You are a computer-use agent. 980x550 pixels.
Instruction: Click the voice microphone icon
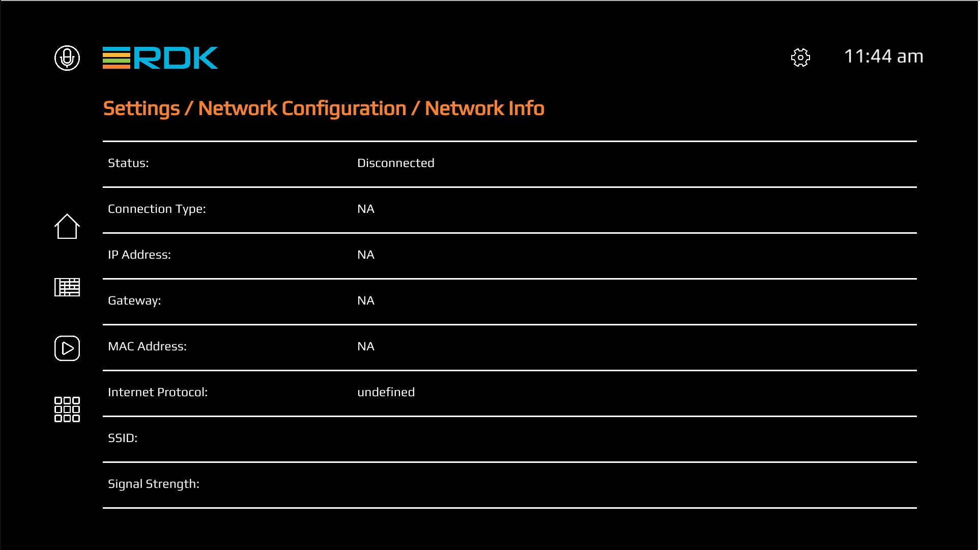(x=67, y=58)
